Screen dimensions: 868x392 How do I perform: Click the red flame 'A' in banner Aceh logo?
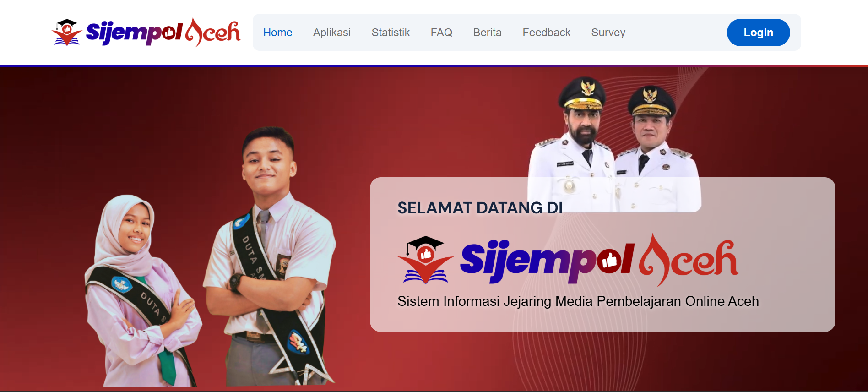[x=655, y=260]
